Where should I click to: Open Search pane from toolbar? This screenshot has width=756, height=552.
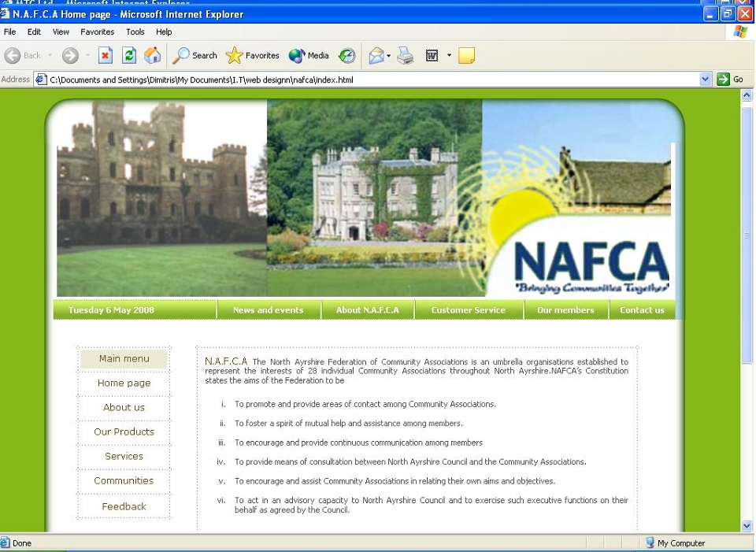(x=195, y=55)
